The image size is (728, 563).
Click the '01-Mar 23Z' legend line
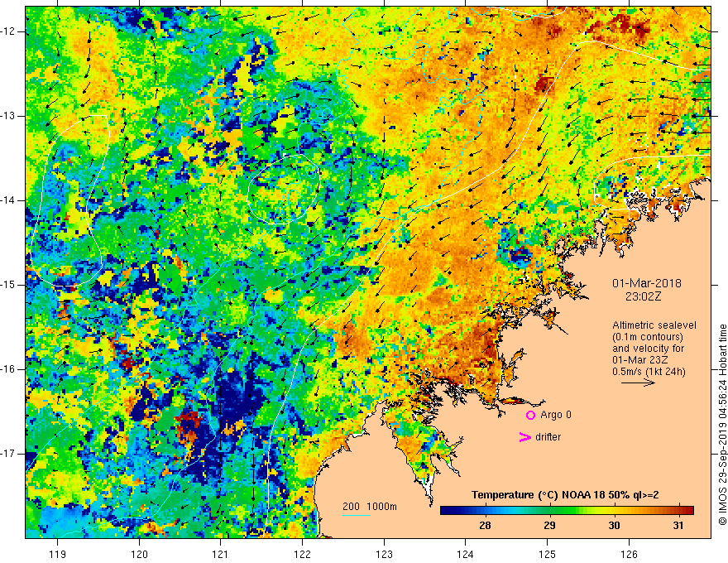639,360
